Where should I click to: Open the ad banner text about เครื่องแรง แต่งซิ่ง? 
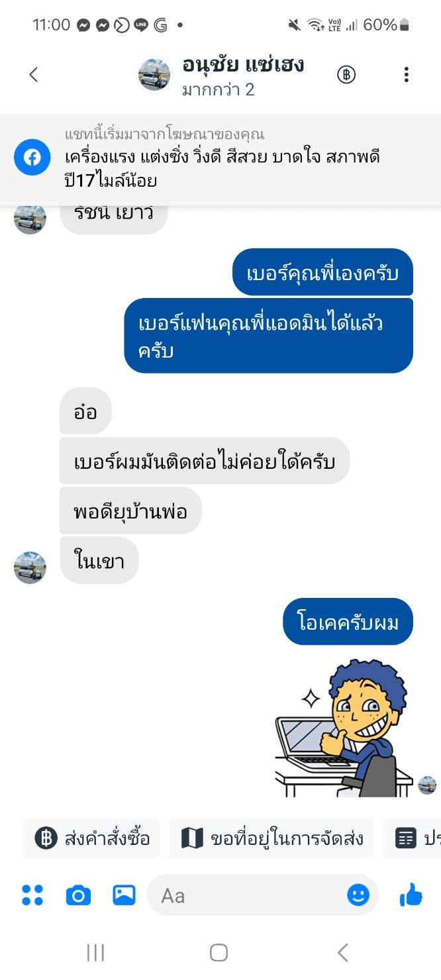(222, 168)
